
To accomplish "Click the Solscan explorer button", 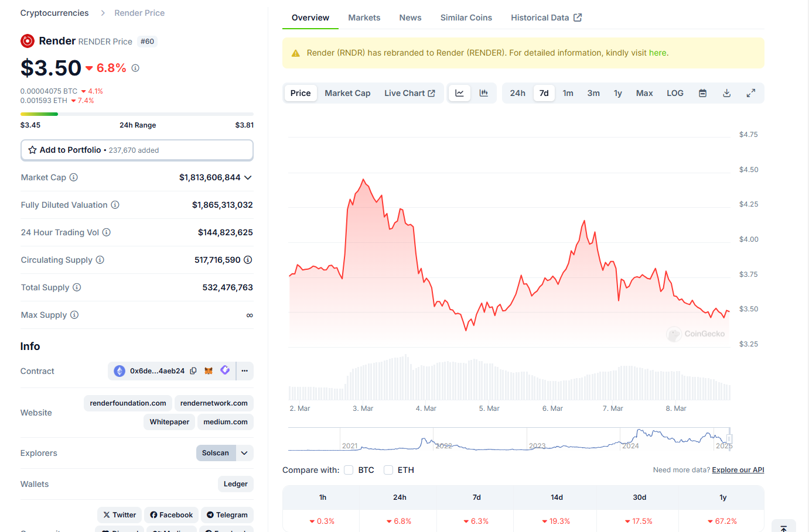I will (216, 453).
